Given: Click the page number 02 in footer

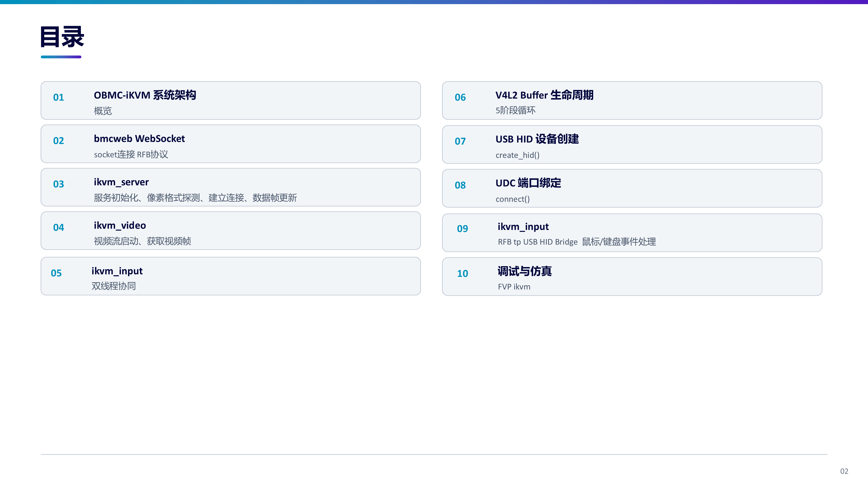Looking at the screenshot, I should pos(844,471).
